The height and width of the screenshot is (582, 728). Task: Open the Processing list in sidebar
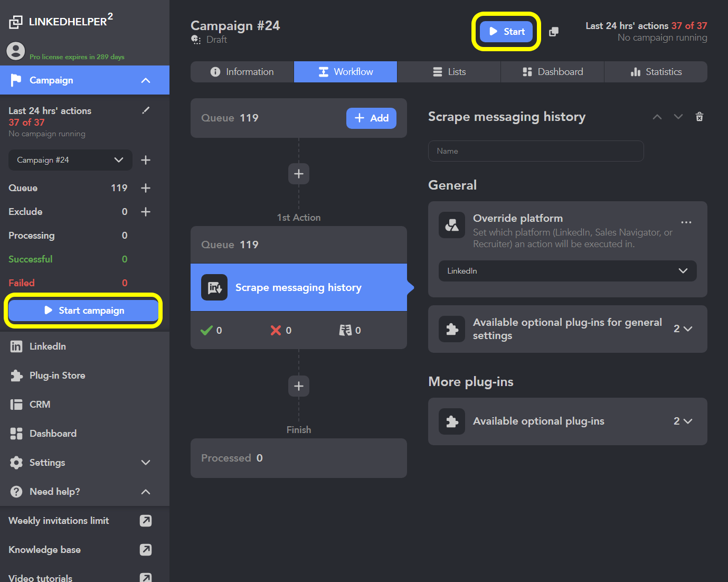(68, 236)
